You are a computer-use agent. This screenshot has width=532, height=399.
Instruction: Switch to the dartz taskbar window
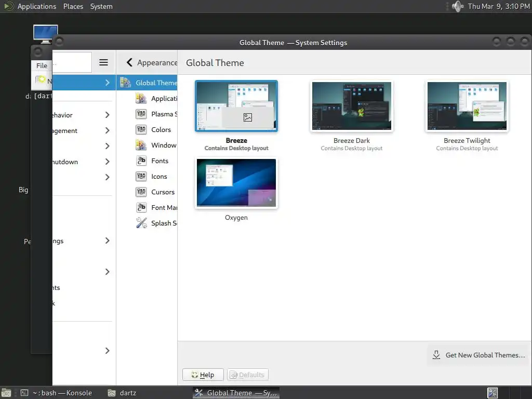tap(122, 393)
